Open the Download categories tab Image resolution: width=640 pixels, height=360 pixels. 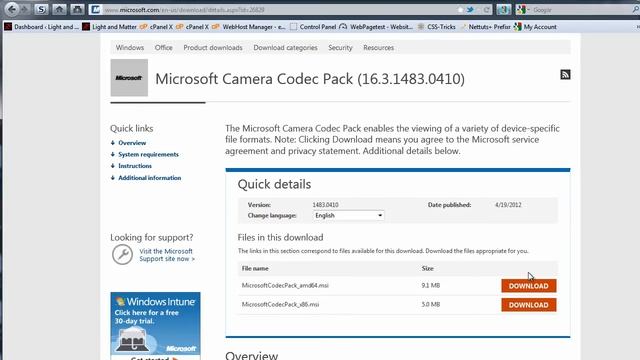click(285, 48)
